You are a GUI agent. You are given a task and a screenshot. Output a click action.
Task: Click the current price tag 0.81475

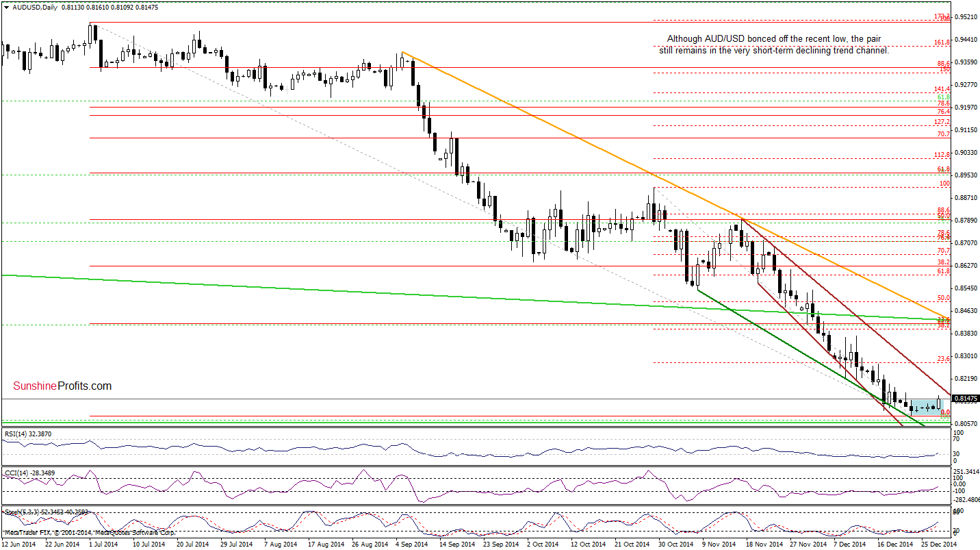(x=966, y=398)
